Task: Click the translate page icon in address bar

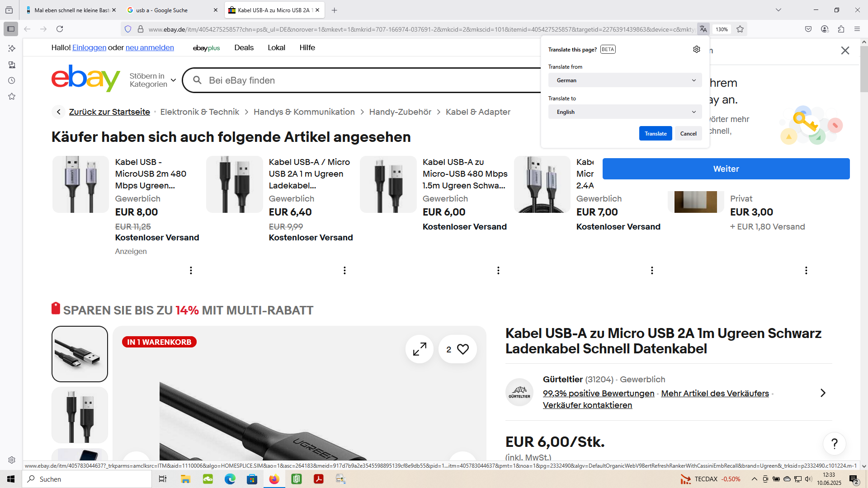Action: pos(703,29)
